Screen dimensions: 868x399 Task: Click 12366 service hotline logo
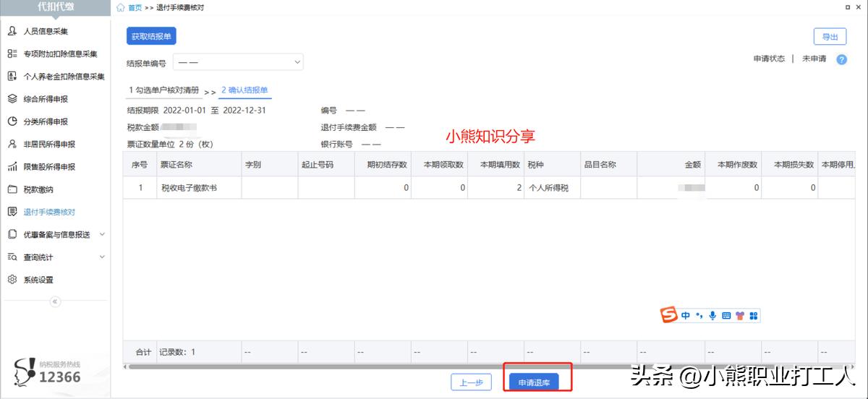pos(48,372)
